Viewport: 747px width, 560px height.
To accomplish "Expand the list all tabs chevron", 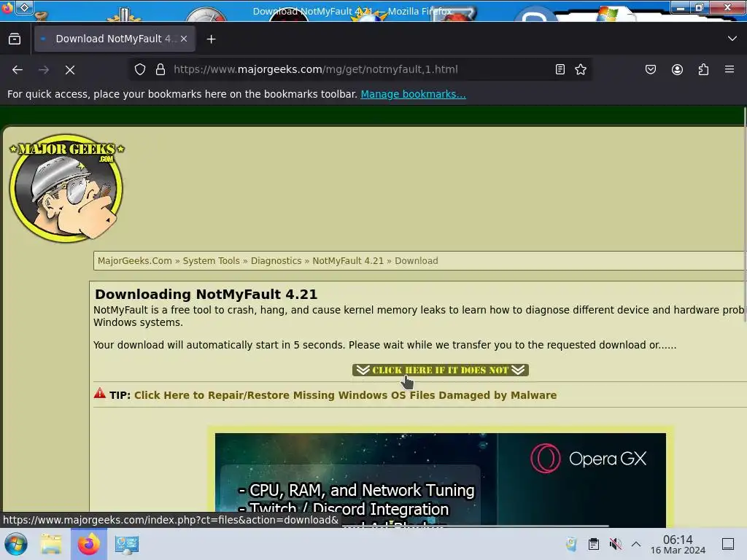I will 732,39.
